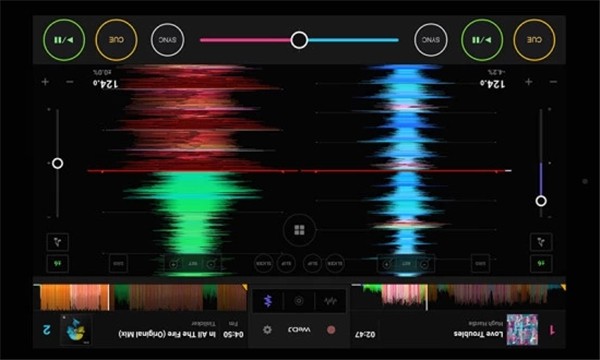Toggle SLIP mode for In All The Fire deck
Viewport: 600px width, 360px height.
[286, 264]
